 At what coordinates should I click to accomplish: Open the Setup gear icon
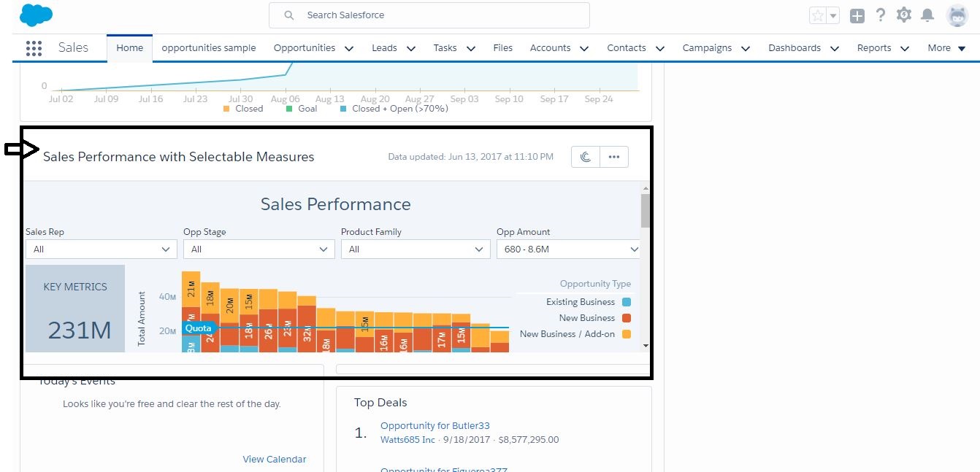904,15
